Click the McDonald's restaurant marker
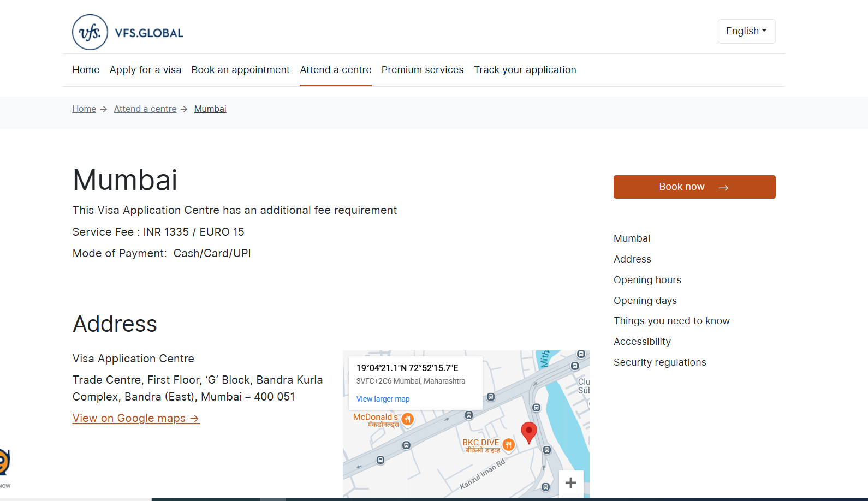 407,419
